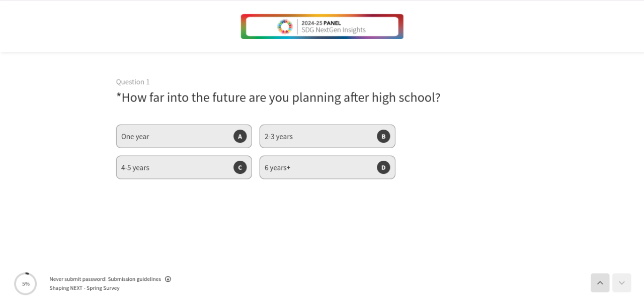Click the "Never submit password!" notice

[78, 279]
